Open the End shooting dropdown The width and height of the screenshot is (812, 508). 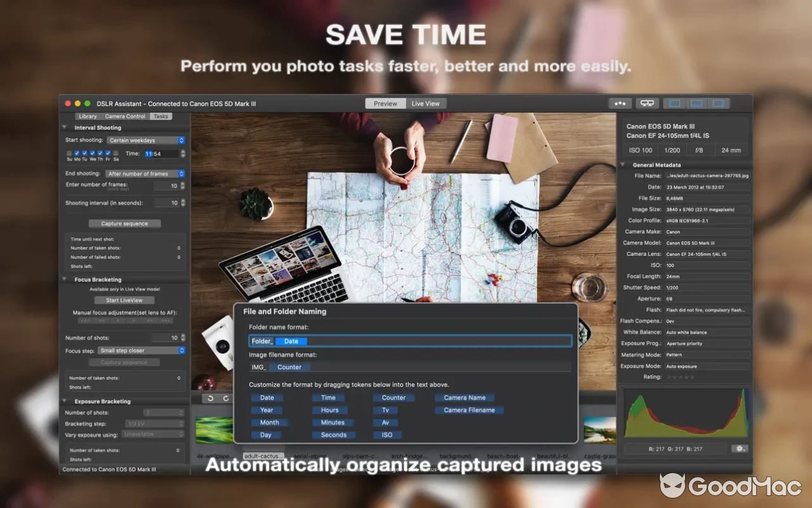tap(145, 173)
